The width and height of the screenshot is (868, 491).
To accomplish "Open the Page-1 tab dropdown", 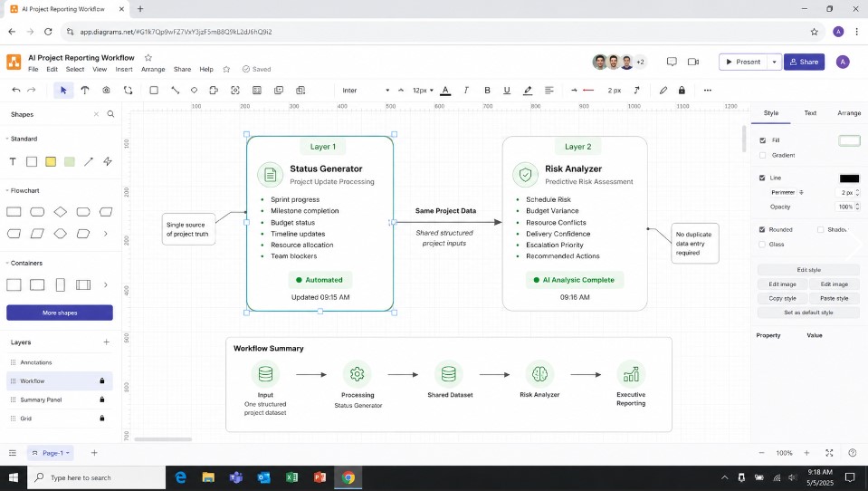I will 68,453.
